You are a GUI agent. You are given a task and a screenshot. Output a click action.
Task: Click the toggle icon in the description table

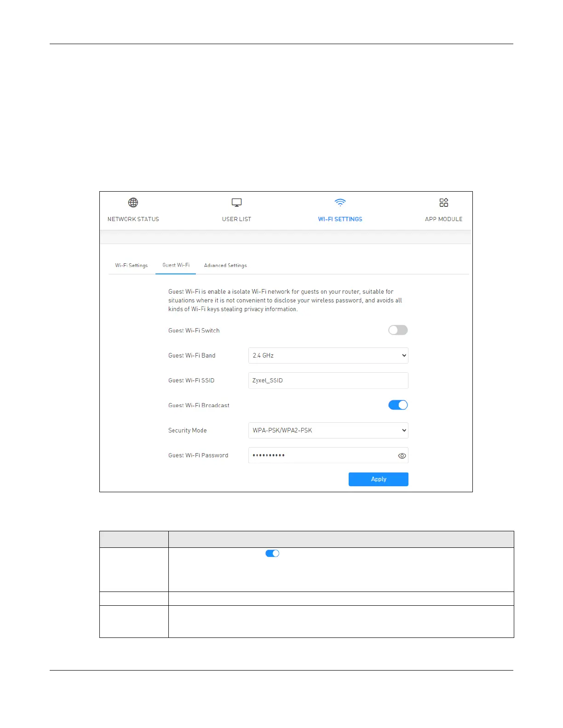[x=272, y=553]
